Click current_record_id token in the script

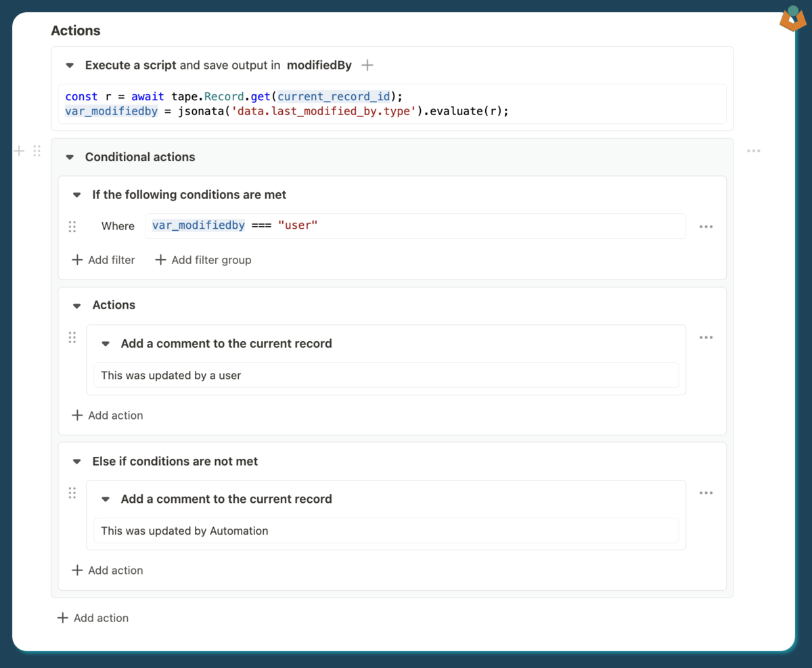coord(334,97)
